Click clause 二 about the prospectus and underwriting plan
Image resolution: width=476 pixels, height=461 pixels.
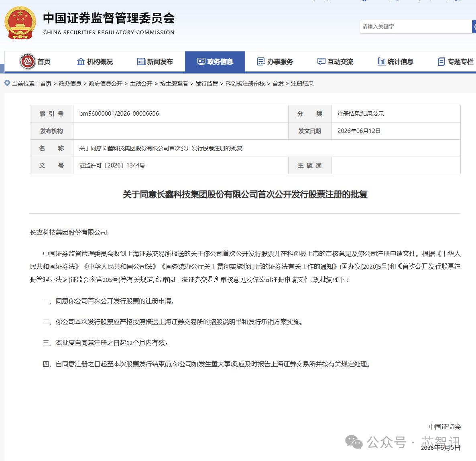(173, 322)
